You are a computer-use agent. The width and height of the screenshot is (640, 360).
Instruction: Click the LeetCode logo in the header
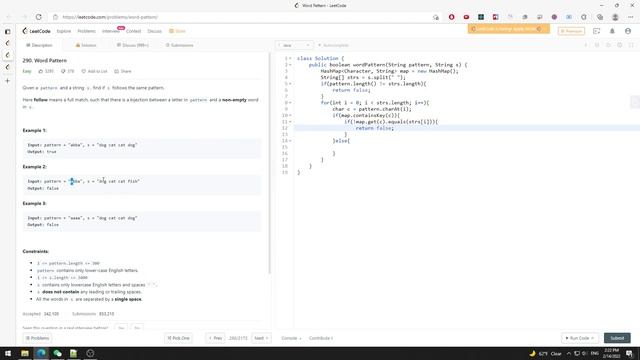coord(36,31)
